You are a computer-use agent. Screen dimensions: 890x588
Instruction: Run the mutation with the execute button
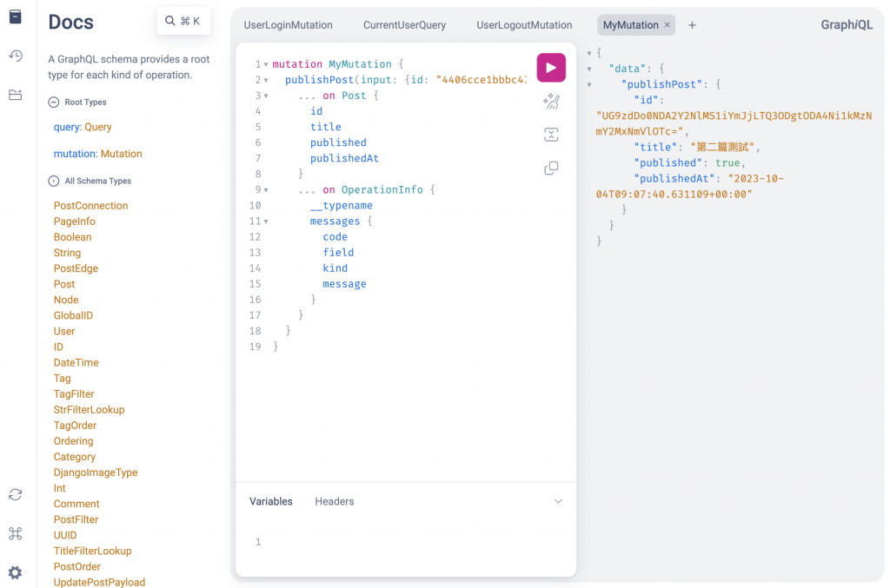(x=550, y=68)
